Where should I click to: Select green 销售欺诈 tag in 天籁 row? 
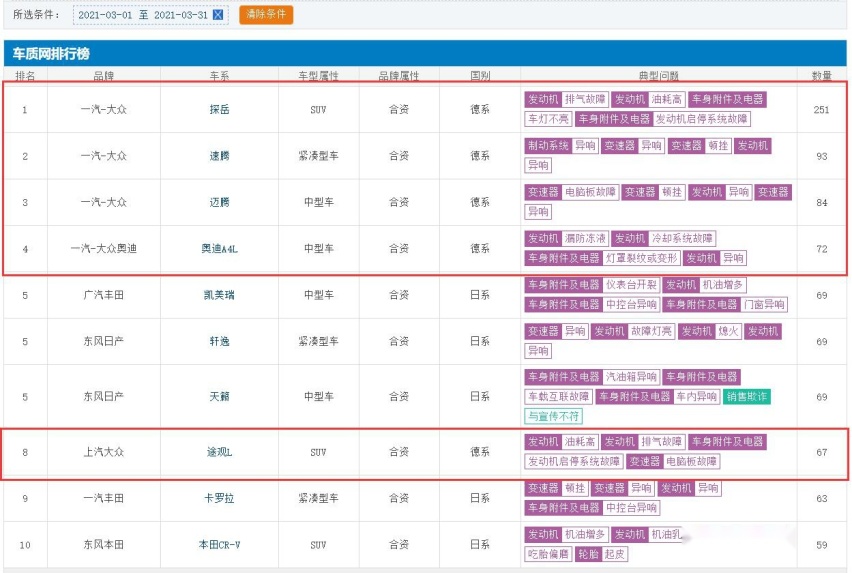point(747,396)
